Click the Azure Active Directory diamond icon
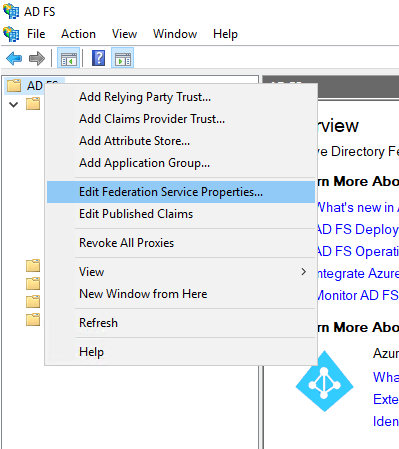The image size is (399, 449). pos(325,381)
